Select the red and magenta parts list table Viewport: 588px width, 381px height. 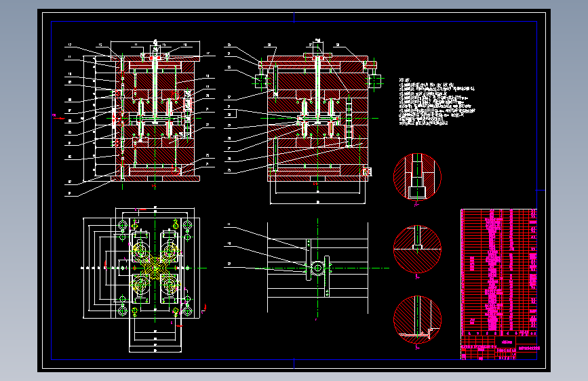(x=498, y=273)
